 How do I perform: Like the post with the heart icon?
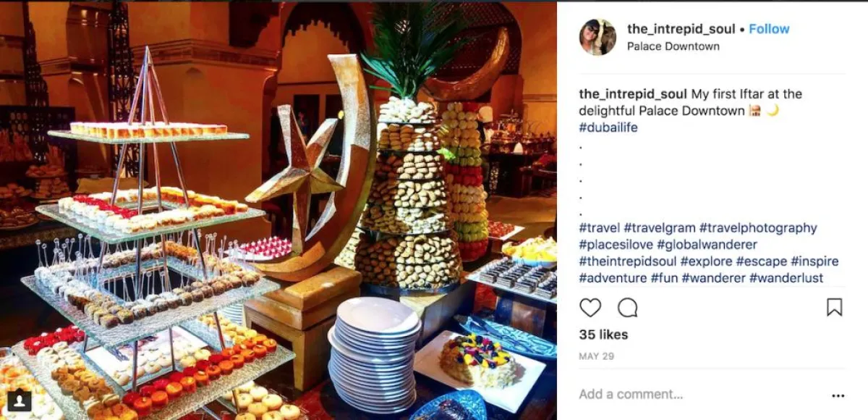point(590,308)
